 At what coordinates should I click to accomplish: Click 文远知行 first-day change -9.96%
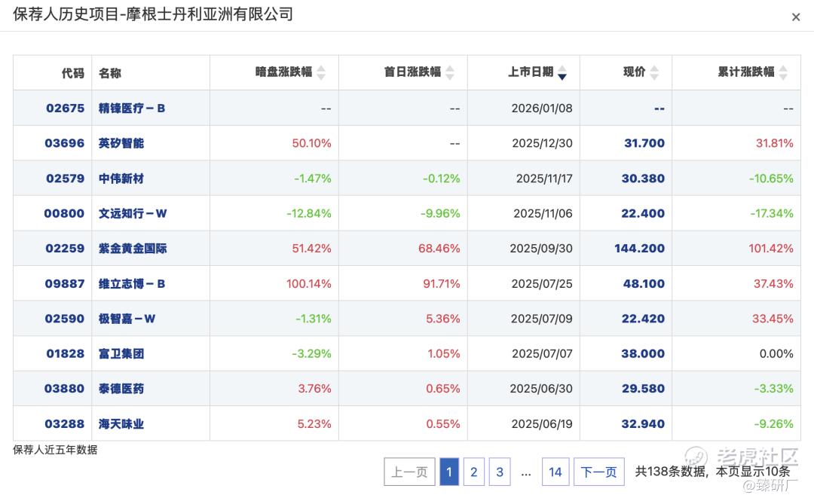pyautogui.click(x=440, y=213)
